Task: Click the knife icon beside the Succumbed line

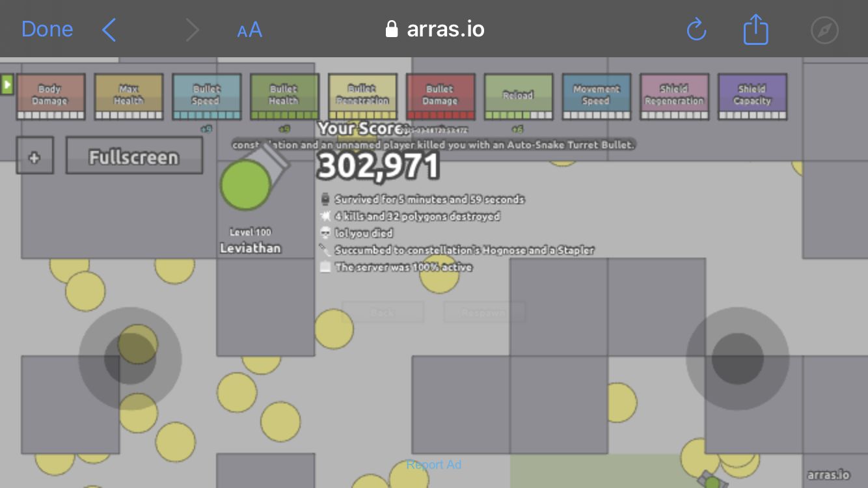Action: click(325, 251)
